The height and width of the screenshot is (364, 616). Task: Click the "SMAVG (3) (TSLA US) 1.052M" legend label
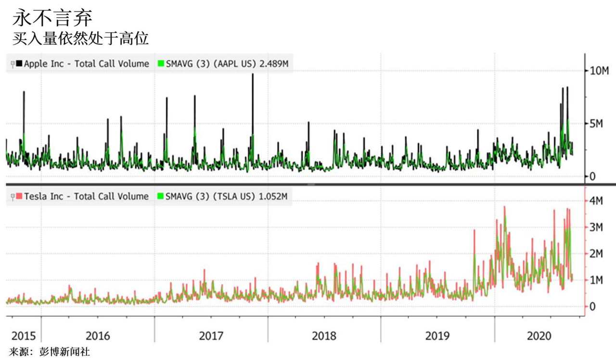(x=226, y=197)
